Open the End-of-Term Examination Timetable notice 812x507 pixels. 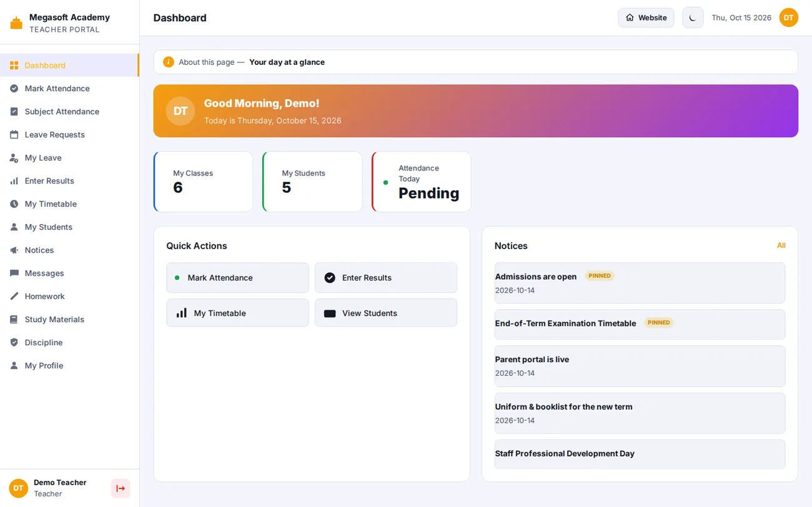point(640,325)
